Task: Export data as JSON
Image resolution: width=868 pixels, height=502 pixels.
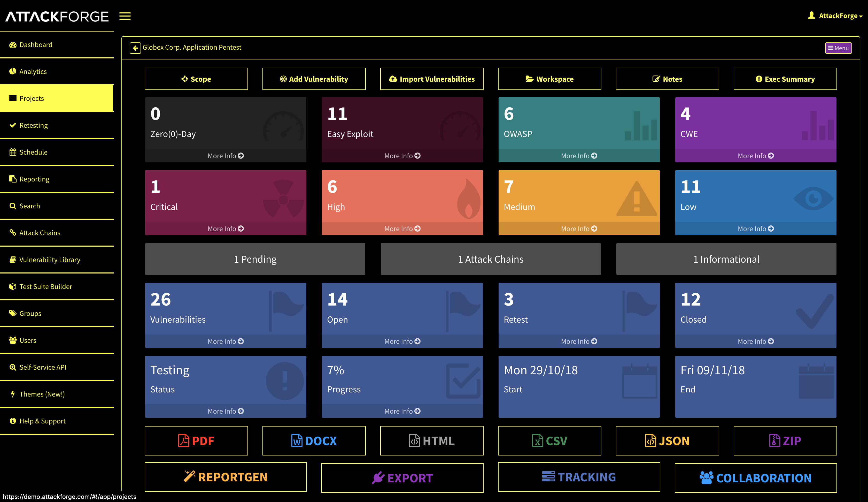Action: point(668,441)
